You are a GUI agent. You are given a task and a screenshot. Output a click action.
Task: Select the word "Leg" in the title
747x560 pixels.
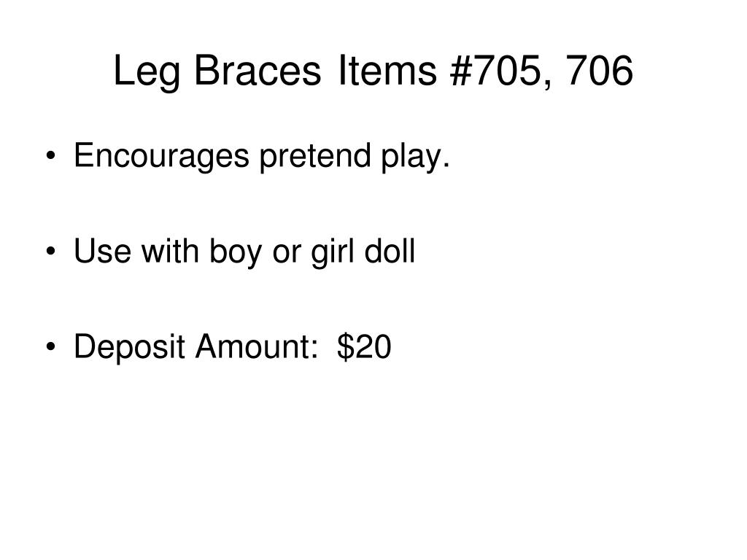pyautogui.click(x=147, y=71)
